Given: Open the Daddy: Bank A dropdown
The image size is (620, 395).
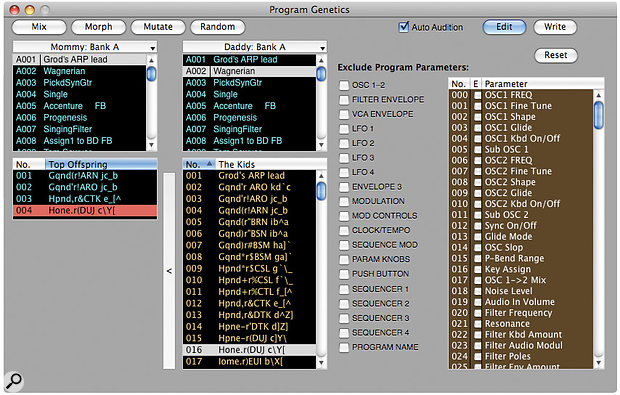Looking at the screenshot, I should pos(255,47).
